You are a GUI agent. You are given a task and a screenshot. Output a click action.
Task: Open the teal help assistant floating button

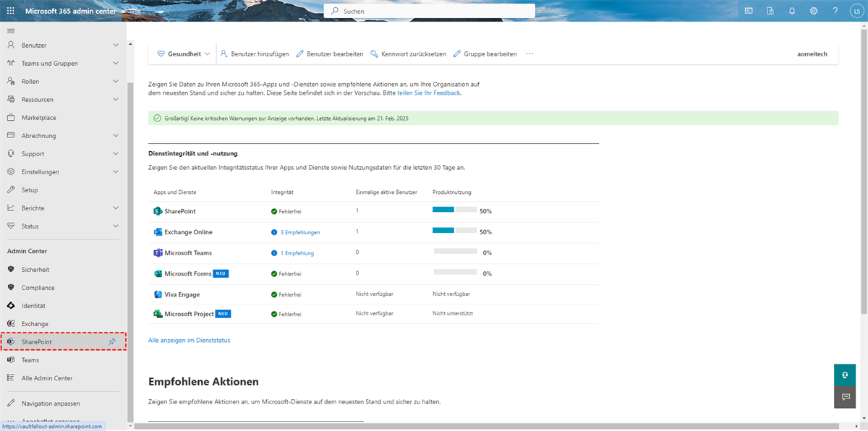[x=844, y=375]
